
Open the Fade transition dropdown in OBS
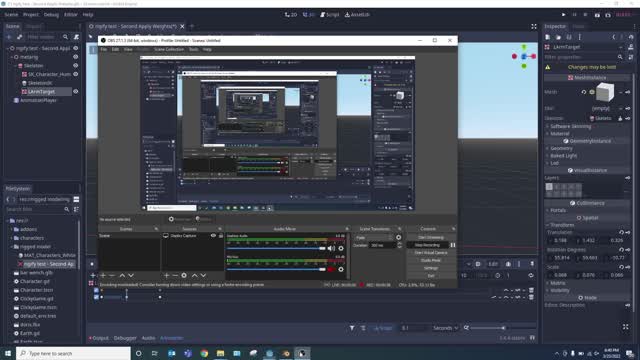click(x=374, y=237)
